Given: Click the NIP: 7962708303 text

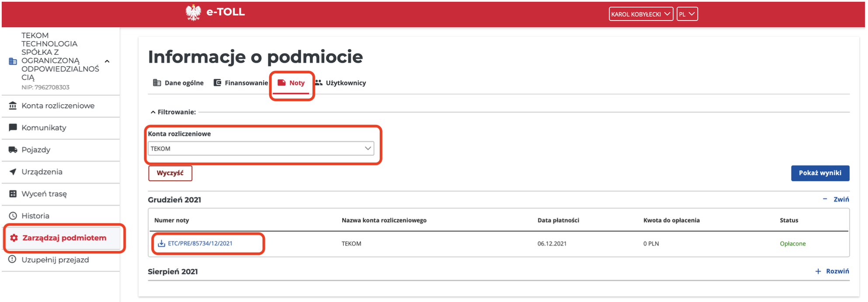Looking at the screenshot, I should [x=45, y=87].
